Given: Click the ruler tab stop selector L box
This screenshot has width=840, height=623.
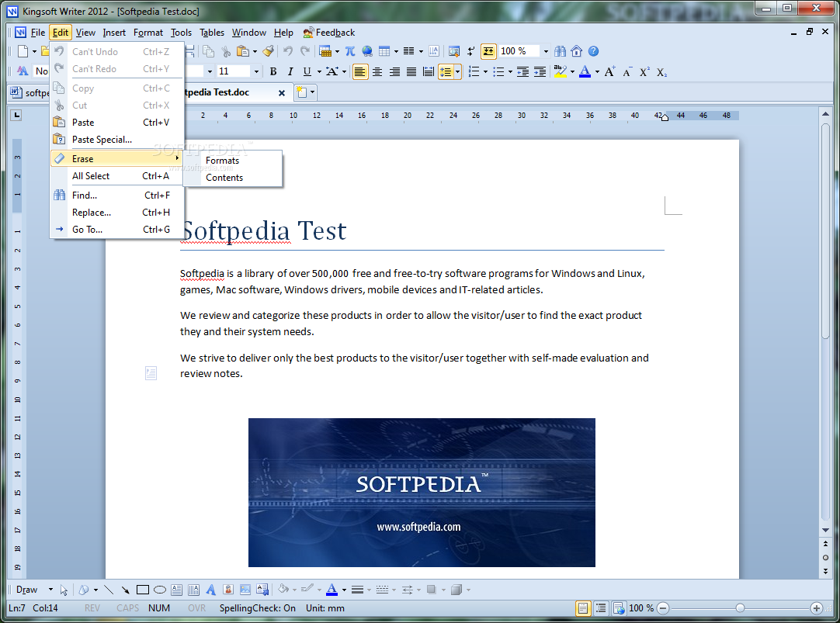Looking at the screenshot, I should coord(16,115).
